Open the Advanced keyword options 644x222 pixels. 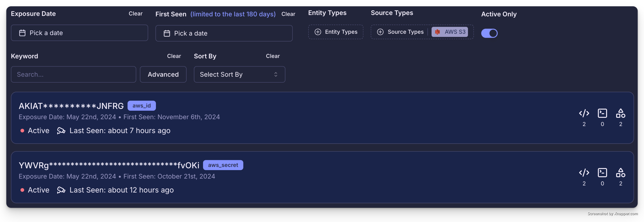tap(163, 74)
